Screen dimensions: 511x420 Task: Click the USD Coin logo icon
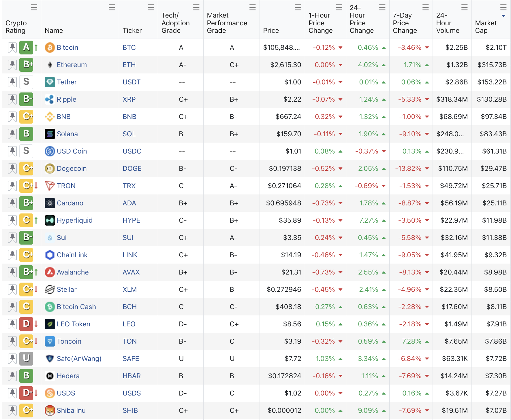(50, 151)
